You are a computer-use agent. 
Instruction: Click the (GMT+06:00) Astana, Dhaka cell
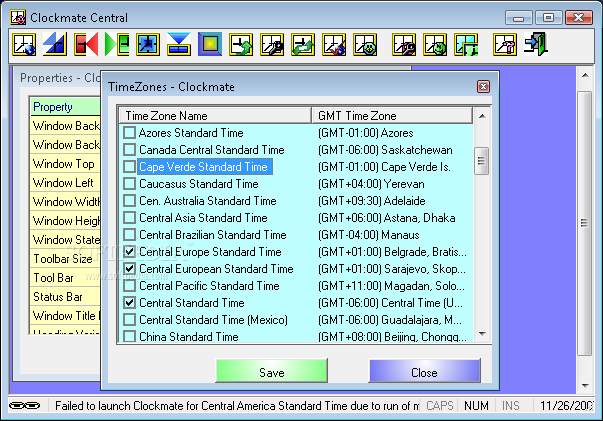[x=386, y=218]
